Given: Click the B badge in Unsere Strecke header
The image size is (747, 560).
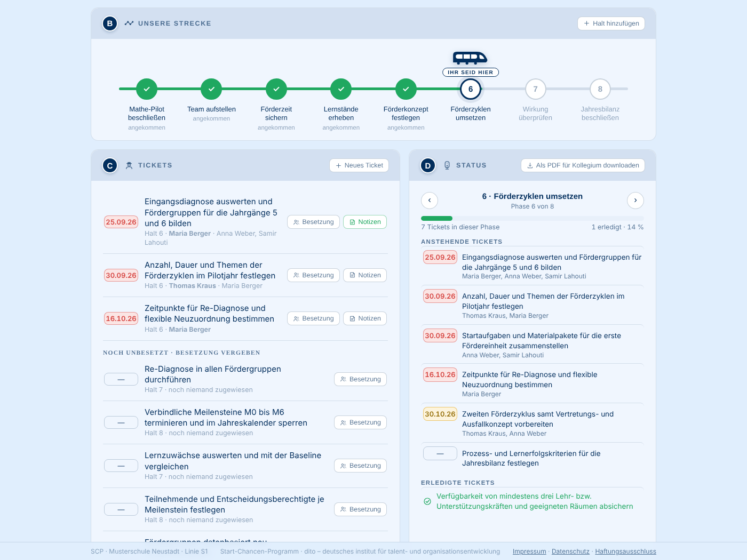Looking at the screenshot, I should 110,23.
